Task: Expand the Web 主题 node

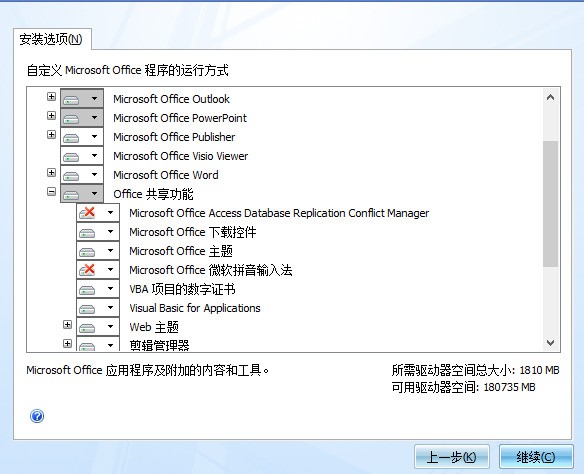Action: (x=67, y=325)
